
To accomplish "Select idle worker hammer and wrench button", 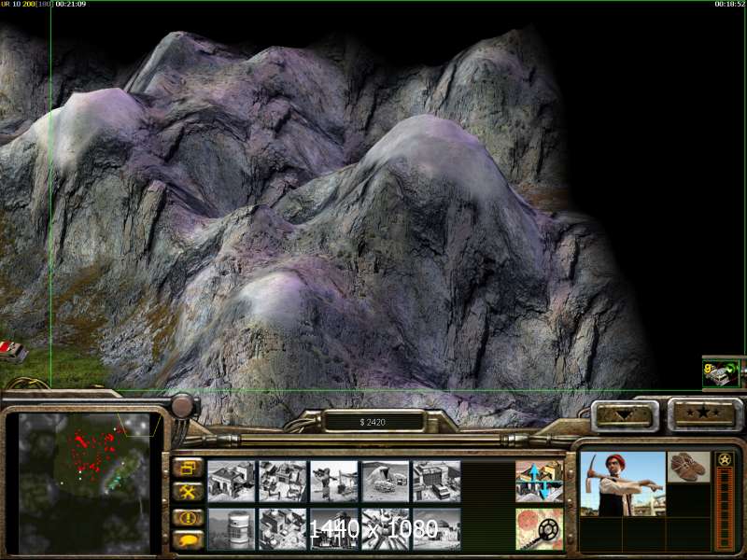I will (x=188, y=492).
